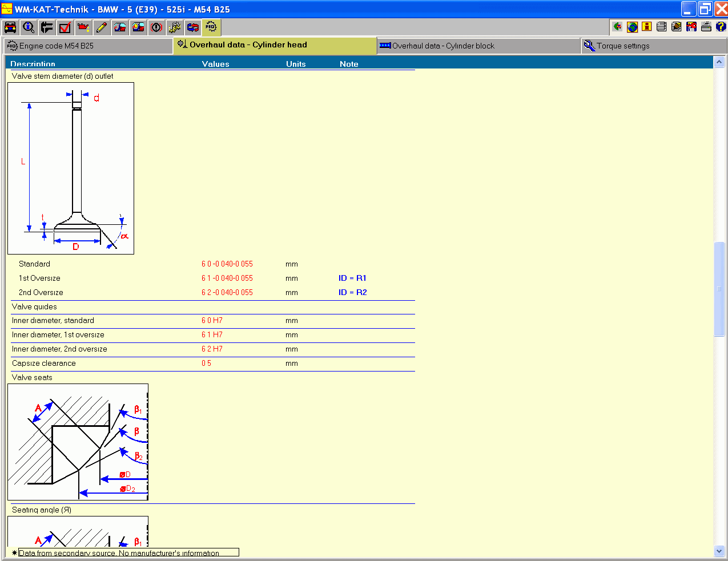Click the documents with checkmark icon

[677, 26]
